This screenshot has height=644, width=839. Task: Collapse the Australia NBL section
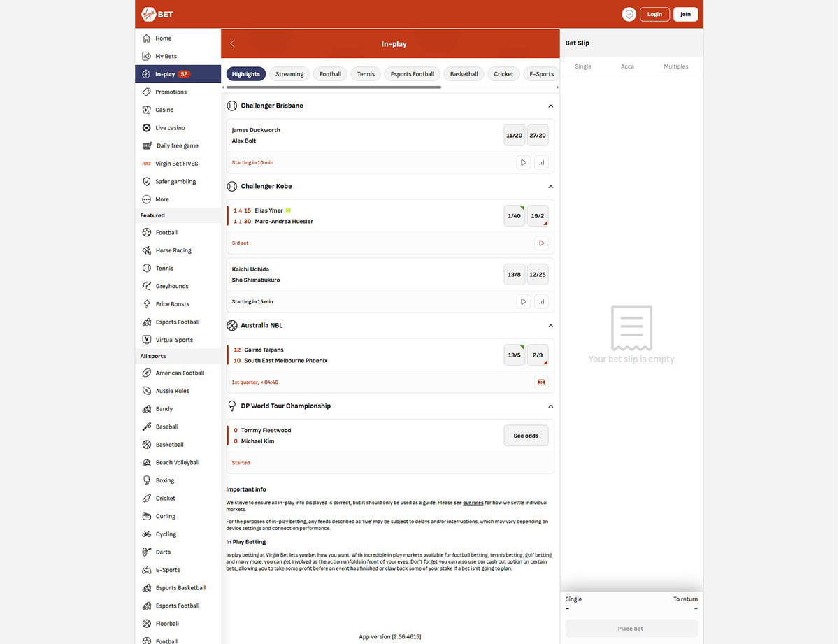550,326
